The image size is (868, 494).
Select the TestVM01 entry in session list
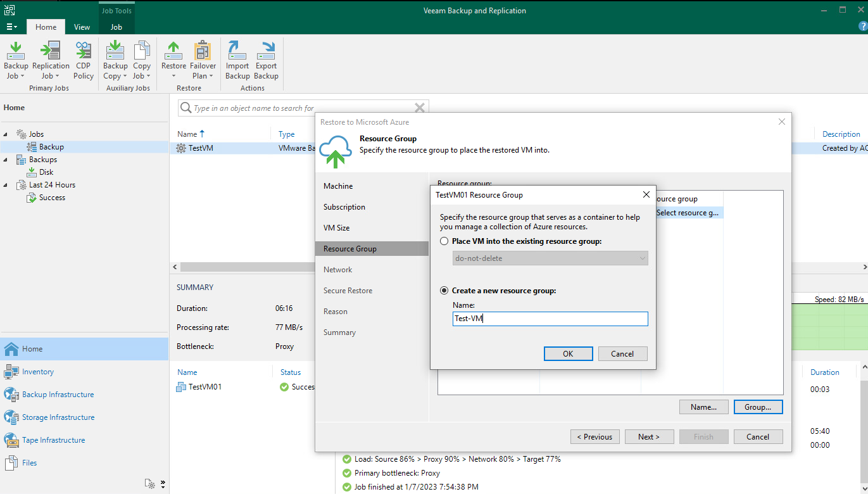tap(204, 387)
